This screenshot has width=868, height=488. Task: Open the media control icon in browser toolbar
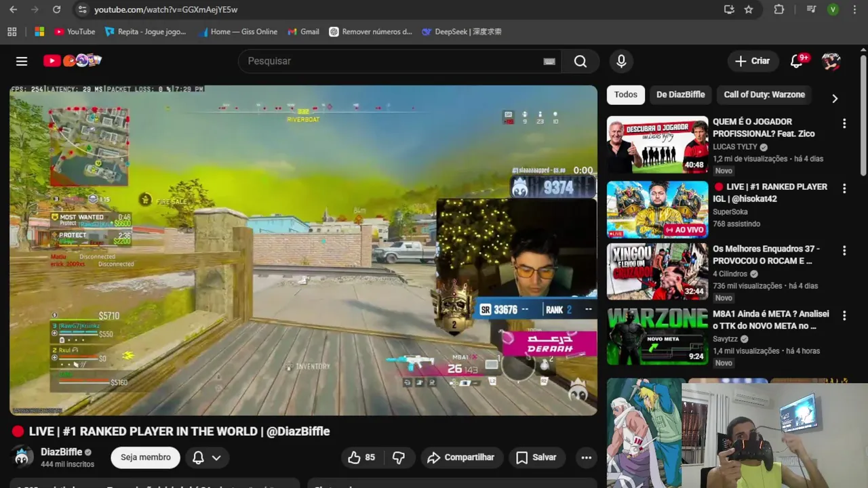pyautogui.click(x=811, y=9)
